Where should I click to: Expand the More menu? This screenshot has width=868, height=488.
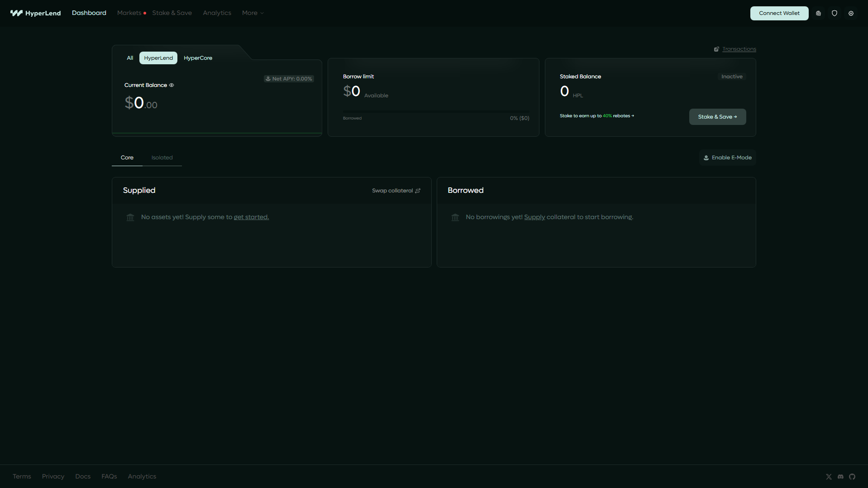click(253, 13)
